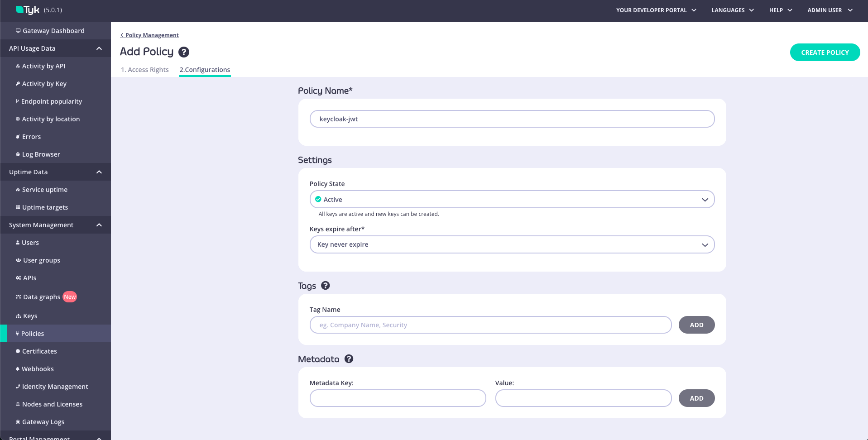This screenshot has width=868, height=440.
Task: Click the Add button for Tag Name
Action: coord(696,325)
